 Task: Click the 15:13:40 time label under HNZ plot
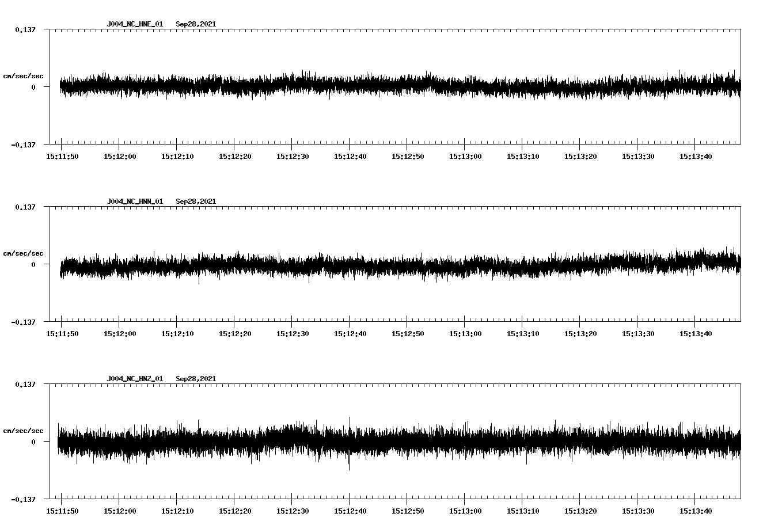coord(695,511)
